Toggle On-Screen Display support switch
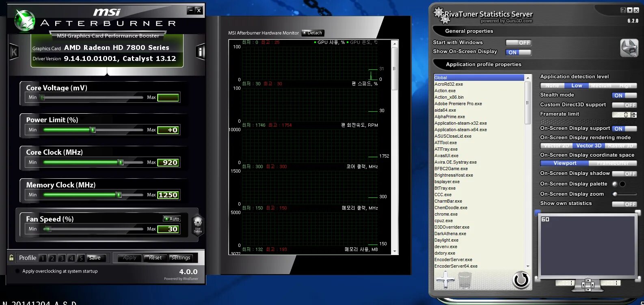This screenshot has width=644, height=305. coord(624,129)
